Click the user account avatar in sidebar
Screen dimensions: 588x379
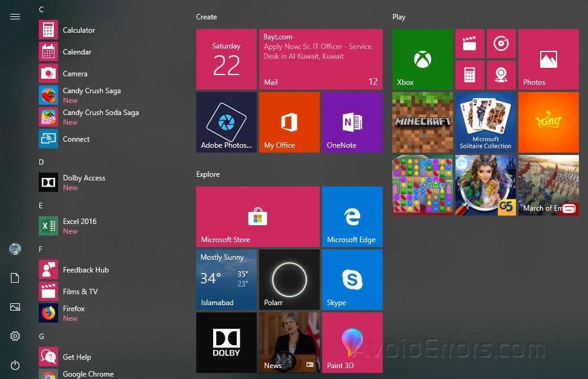coord(15,249)
